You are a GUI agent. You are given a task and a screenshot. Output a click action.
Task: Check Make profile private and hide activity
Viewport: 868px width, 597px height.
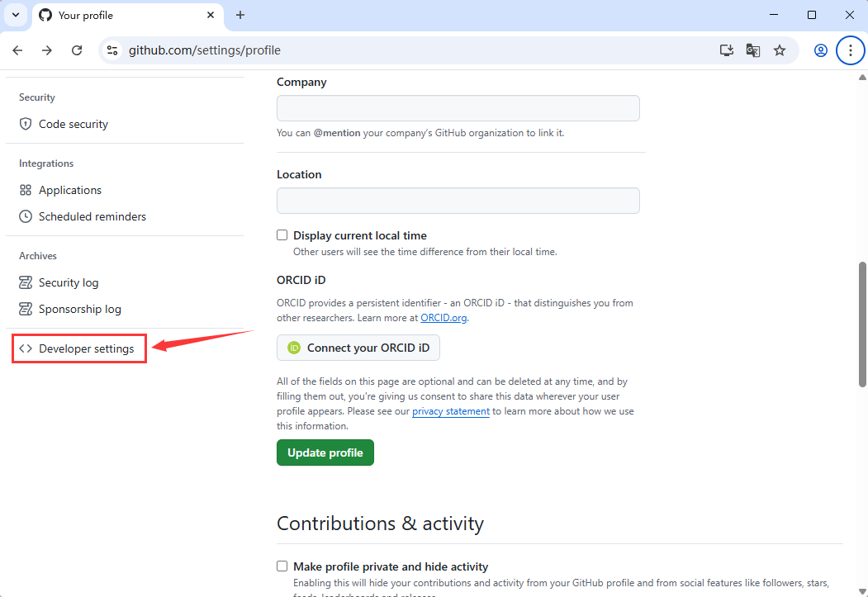282,566
